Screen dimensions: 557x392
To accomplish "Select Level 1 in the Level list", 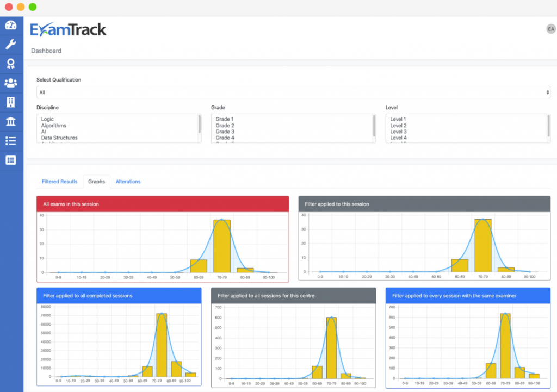I will pyautogui.click(x=398, y=119).
